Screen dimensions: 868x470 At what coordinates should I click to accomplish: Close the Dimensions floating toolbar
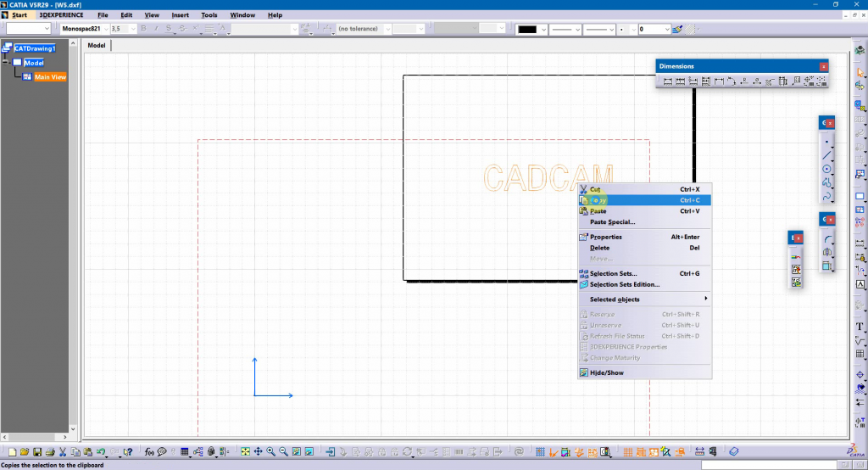tap(822, 66)
